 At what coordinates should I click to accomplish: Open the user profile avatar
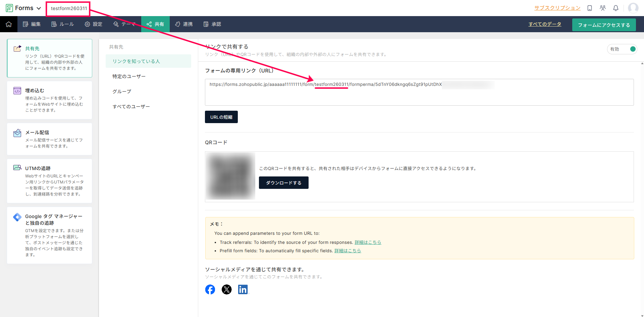point(633,8)
